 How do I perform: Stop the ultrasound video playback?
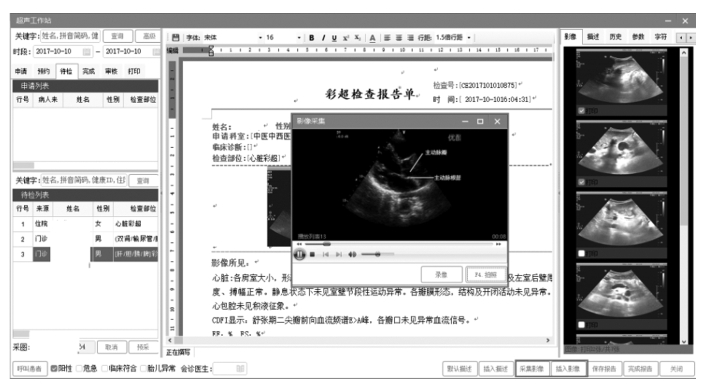312,254
